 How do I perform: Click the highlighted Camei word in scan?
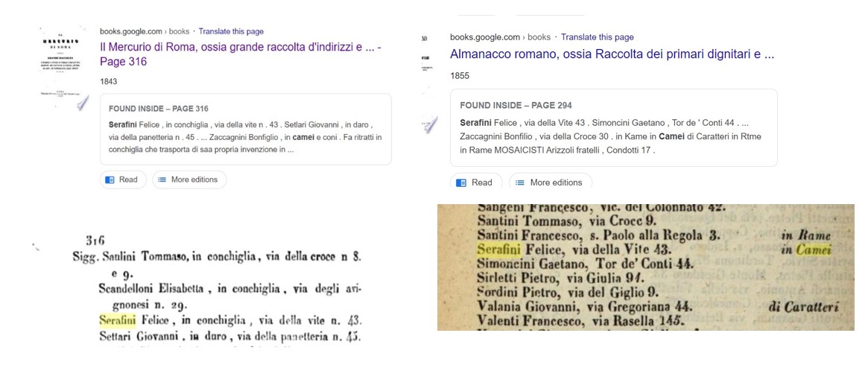[814, 250]
